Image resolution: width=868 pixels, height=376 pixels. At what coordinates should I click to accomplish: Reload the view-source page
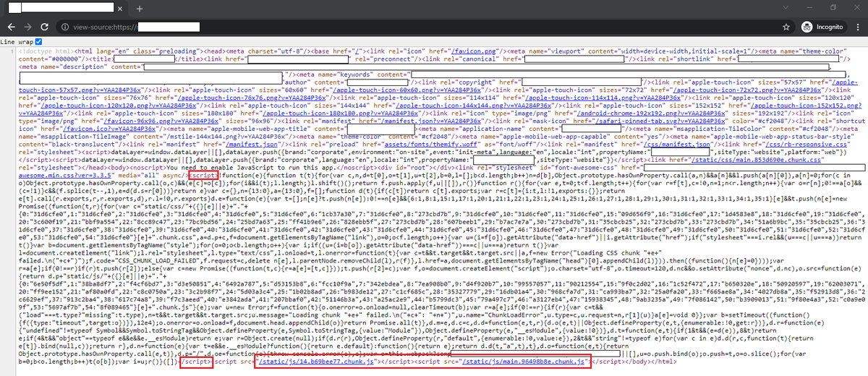tap(44, 26)
